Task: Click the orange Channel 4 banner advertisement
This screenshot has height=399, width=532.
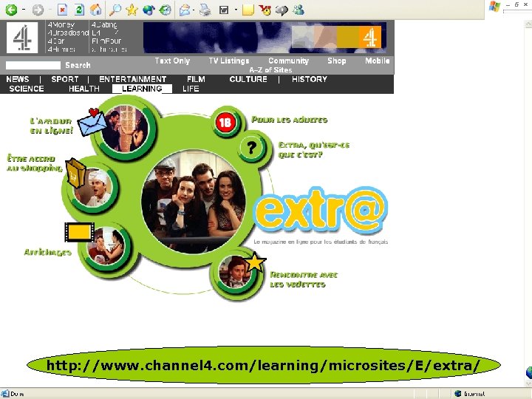Action: coord(265,38)
